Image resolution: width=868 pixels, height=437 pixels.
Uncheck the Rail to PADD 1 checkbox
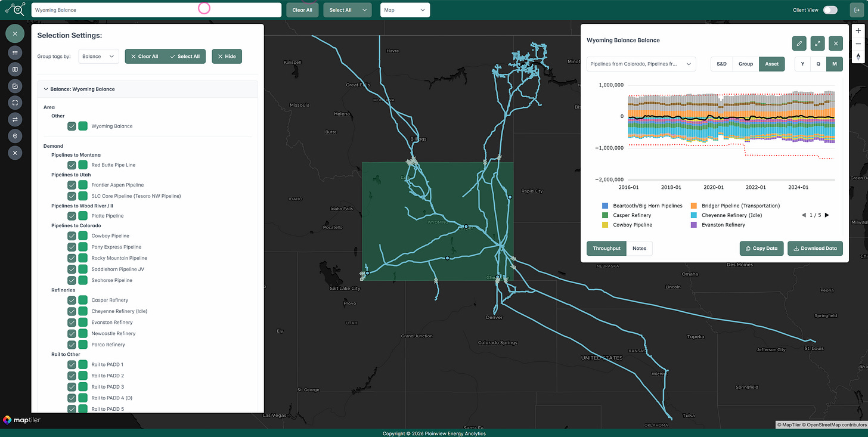72,364
